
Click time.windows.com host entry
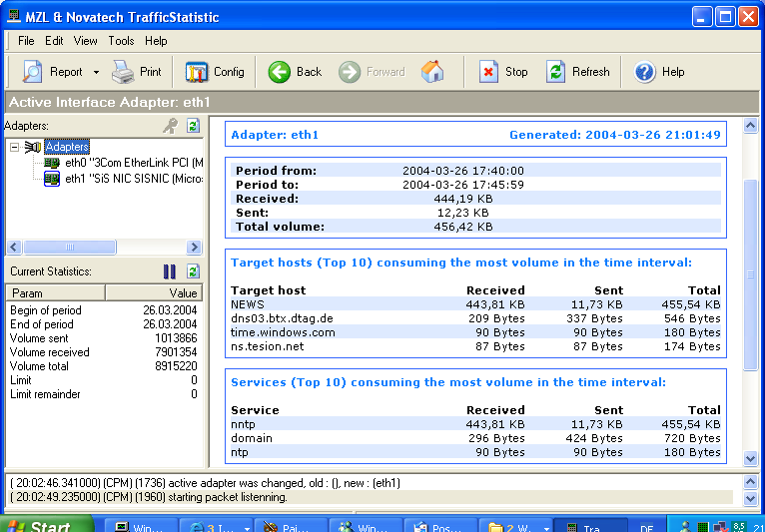tap(283, 332)
